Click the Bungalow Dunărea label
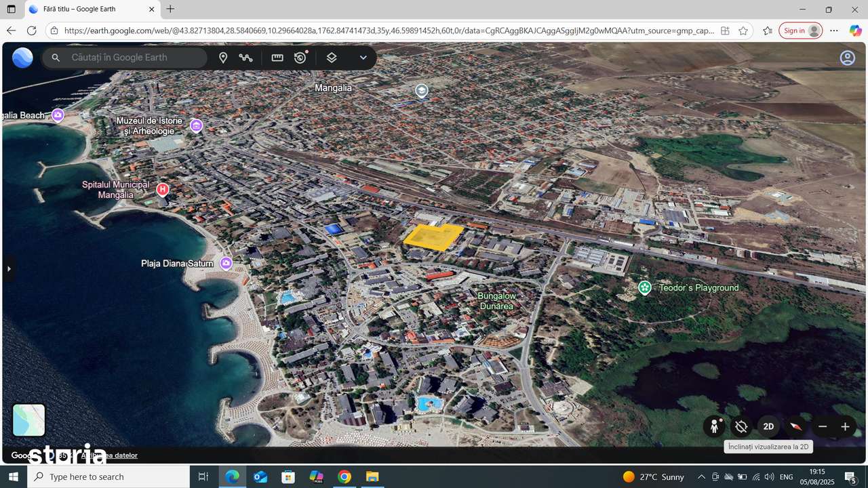The height and width of the screenshot is (488, 868). point(496,301)
